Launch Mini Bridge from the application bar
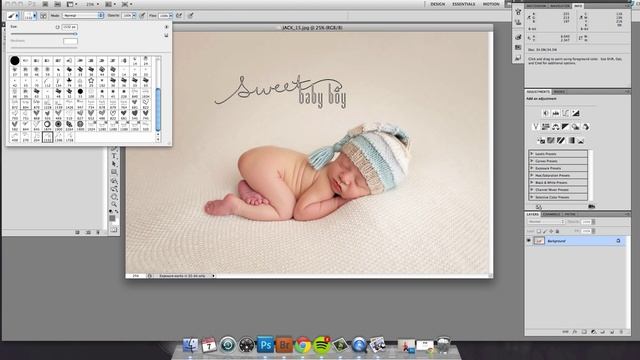This screenshot has width=640, height=360. point(58,4)
